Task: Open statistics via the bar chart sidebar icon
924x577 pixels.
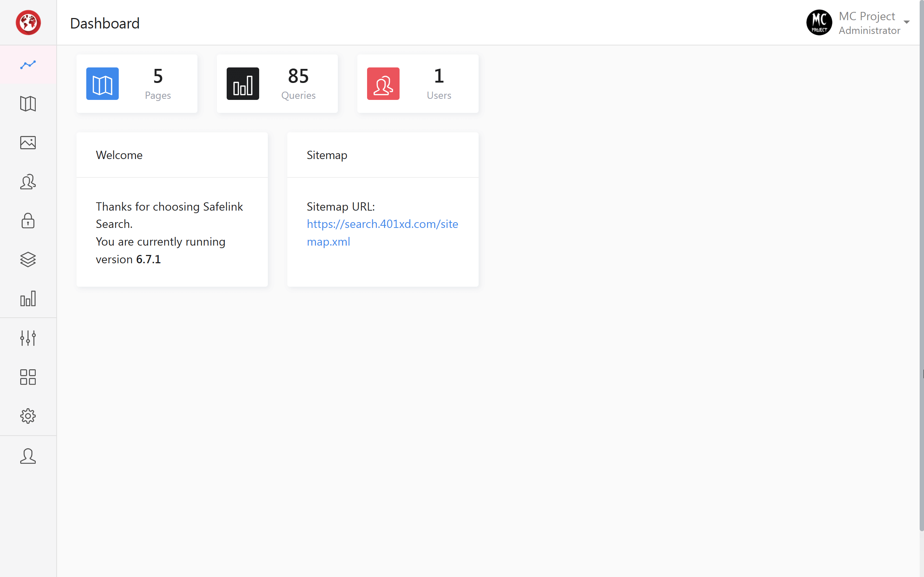Action: point(27,299)
